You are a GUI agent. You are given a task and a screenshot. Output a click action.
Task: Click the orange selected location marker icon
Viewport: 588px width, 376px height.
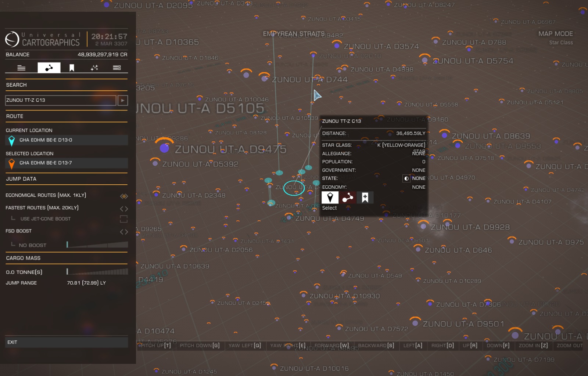tap(11, 163)
